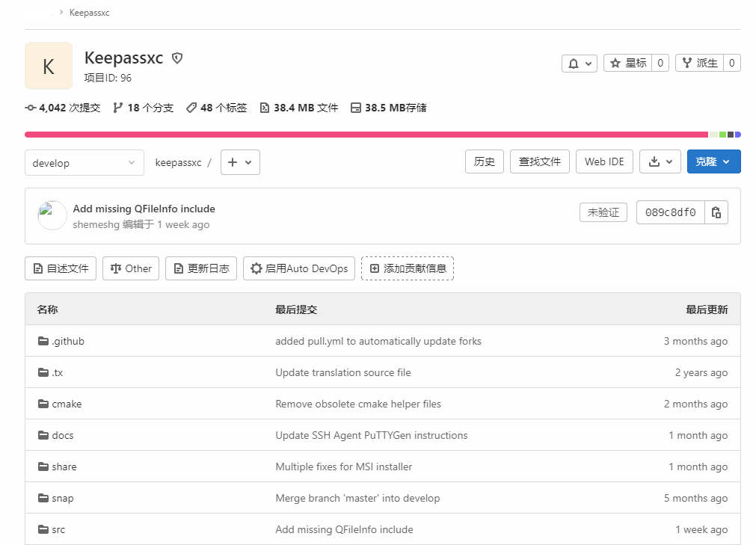Click '3 months ago' in .github row
Image resolution: width=756 pixels, height=545 pixels.
(695, 341)
